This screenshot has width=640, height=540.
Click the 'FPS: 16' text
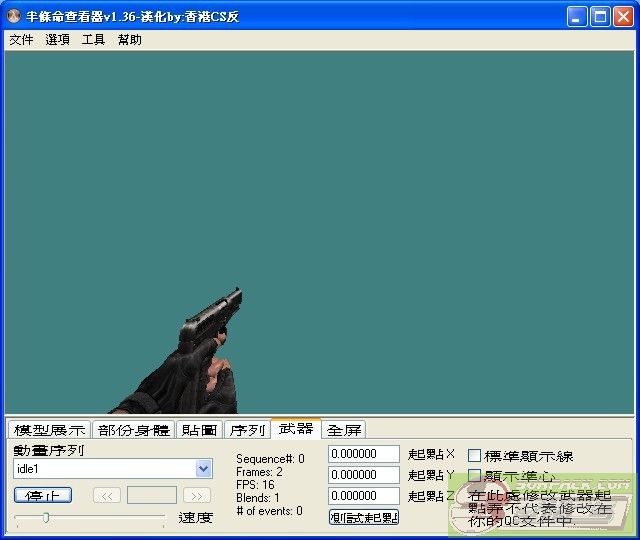click(x=255, y=485)
